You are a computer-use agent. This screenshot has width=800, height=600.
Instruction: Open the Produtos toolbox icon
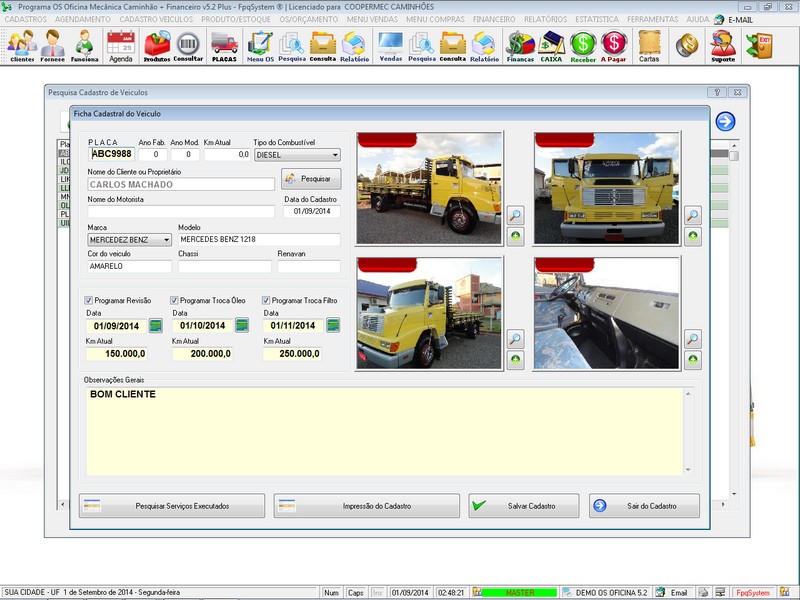point(157,45)
